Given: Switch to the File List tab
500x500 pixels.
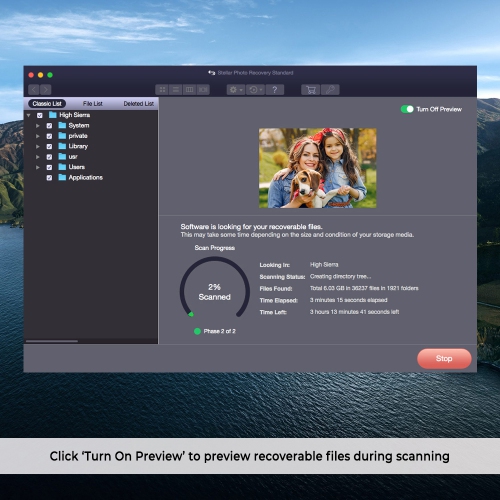Looking at the screenshot, I should [93, 104].
